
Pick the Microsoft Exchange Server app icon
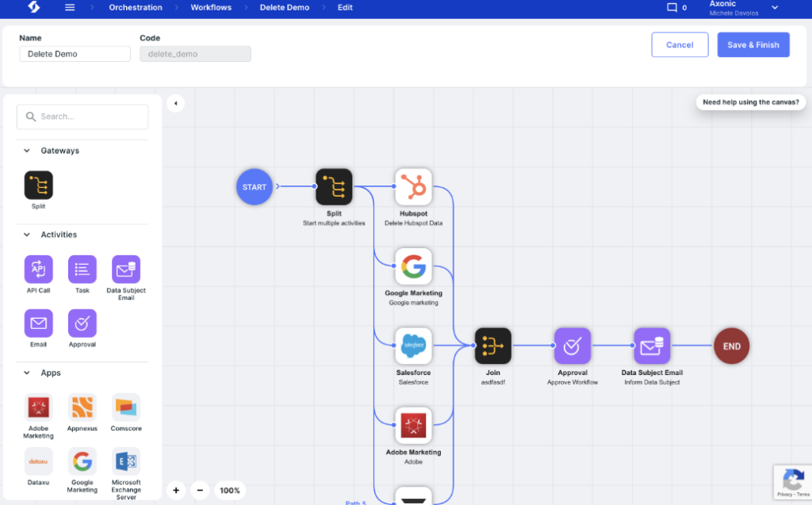click(x=125, y=461)
